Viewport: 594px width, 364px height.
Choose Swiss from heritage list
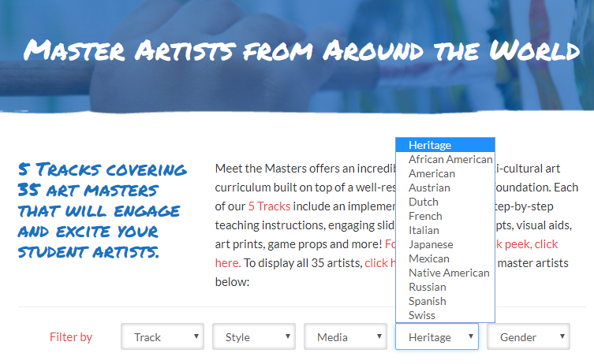point(445,315)
